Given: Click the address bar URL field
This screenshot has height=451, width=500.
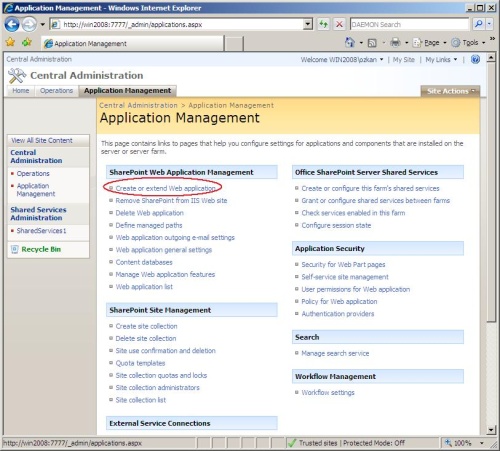Looking at the screenshot, I should pos(177,24).
